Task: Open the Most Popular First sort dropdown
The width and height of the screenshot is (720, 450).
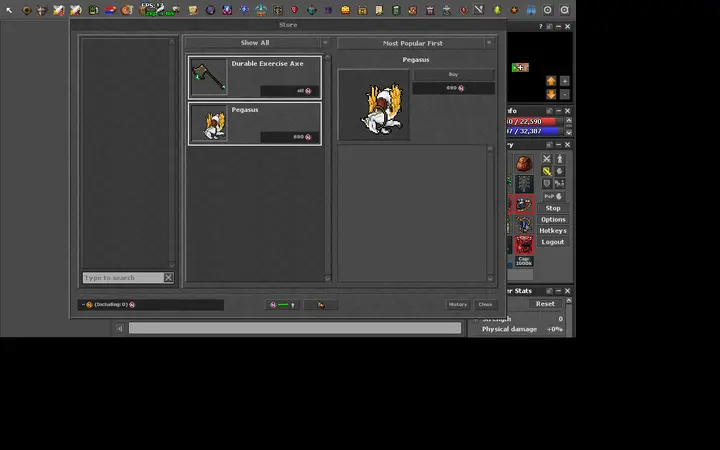Action: 416,43
